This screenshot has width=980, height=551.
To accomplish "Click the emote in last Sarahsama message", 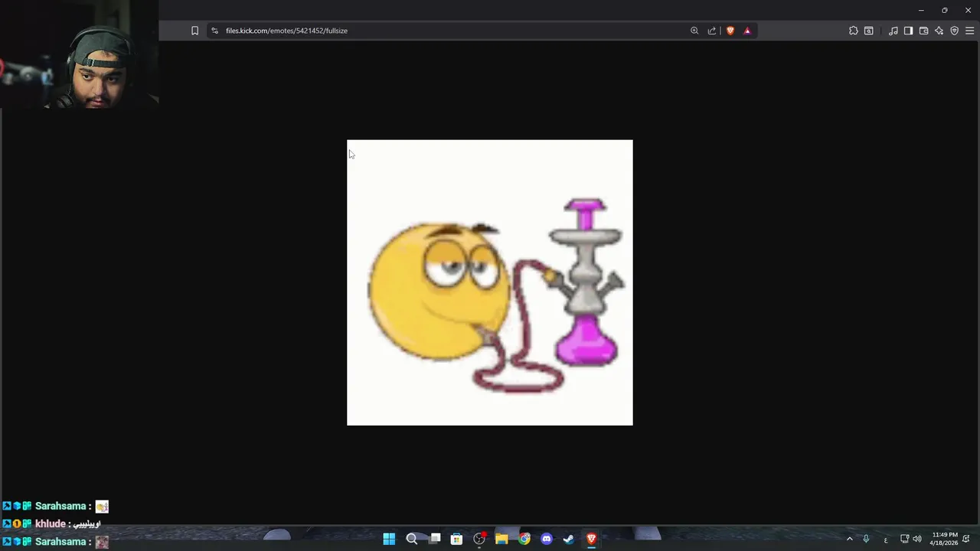I will [x=102, y=542].
